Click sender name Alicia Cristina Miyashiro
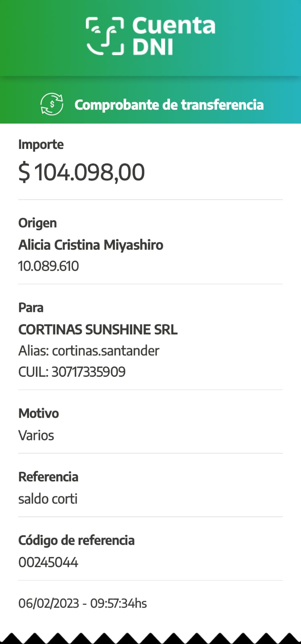Screen dimensions: 301x644 click(91, 245)
